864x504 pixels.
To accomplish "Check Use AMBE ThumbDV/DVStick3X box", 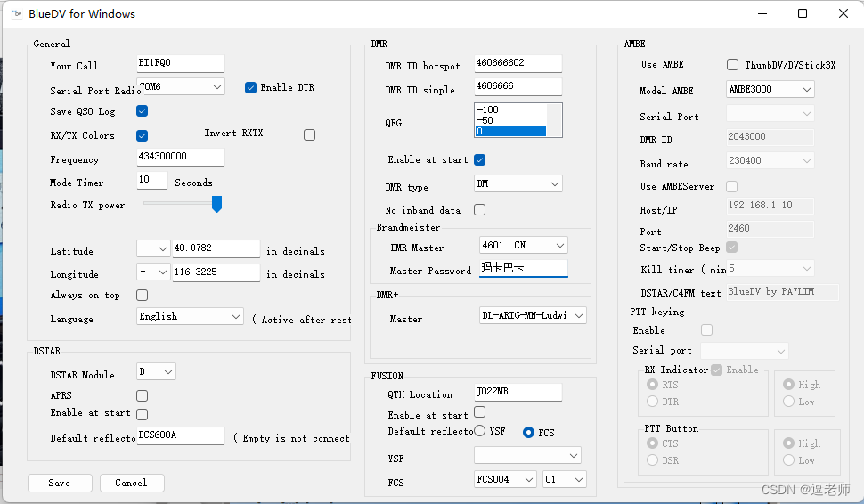I will 732,65.
